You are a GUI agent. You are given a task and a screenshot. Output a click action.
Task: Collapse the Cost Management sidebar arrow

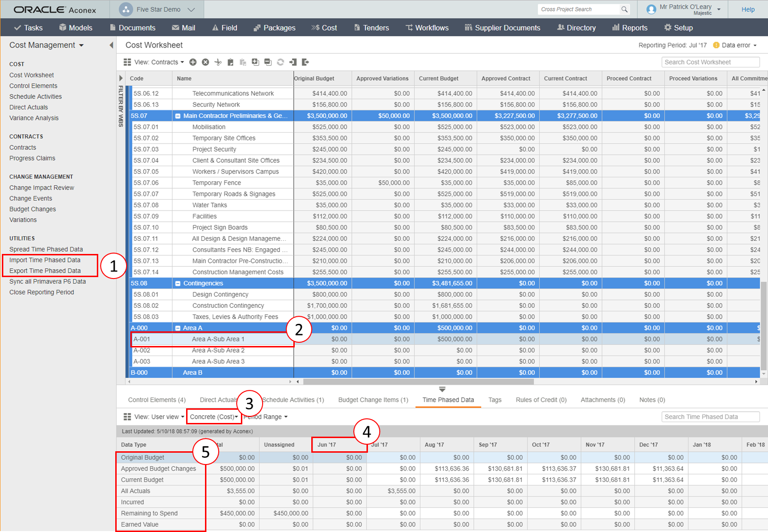pyautogui.click(x=111, y=45)
